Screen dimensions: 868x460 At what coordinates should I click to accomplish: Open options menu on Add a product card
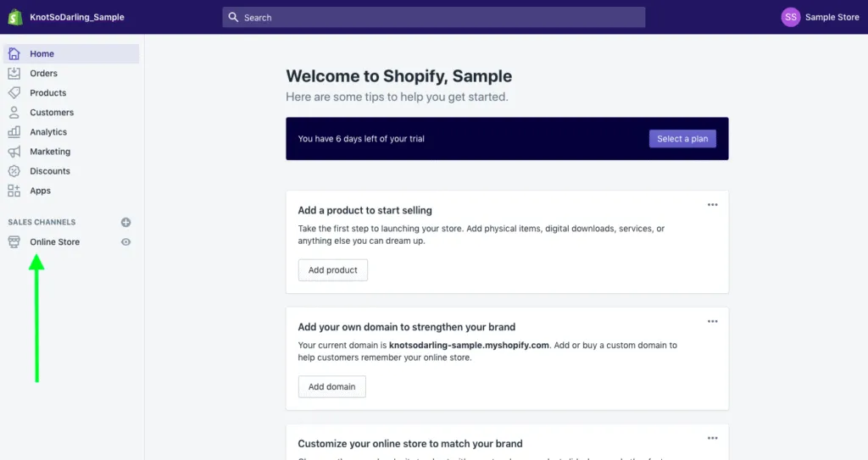pyautogui.click(x=712, y=205)
